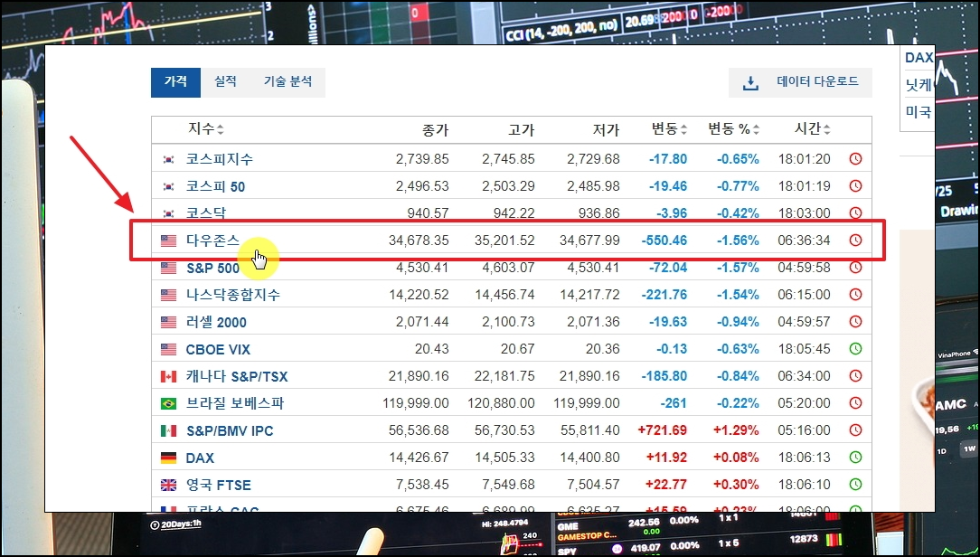Click the US flag on CBOE VIX row
Image resolution: width=980 pixels, height=557 pixels.
click(x=168, y=349)
